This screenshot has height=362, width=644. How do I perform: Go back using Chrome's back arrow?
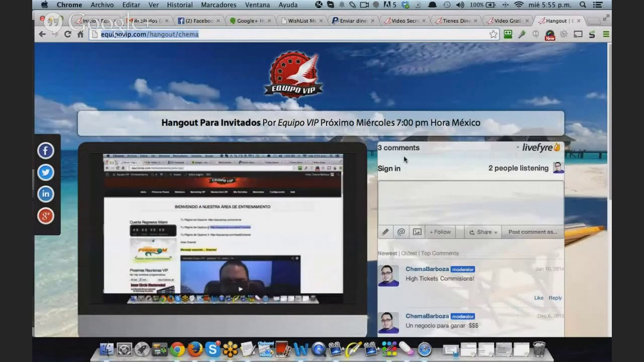coord(42,34)
